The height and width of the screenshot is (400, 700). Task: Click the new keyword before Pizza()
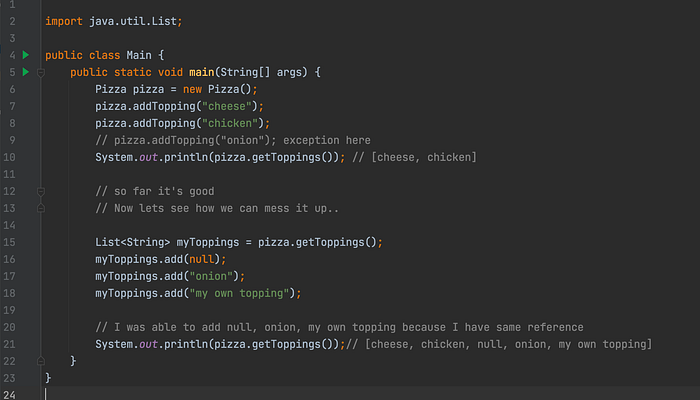pyautogui.click(x=192, y=89)
